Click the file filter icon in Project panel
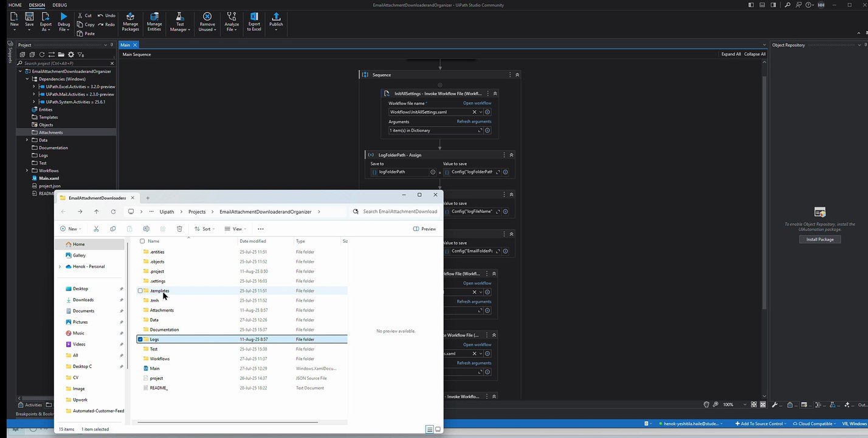Viewport: 868px width, 438px height. click(x=80, y=55)
